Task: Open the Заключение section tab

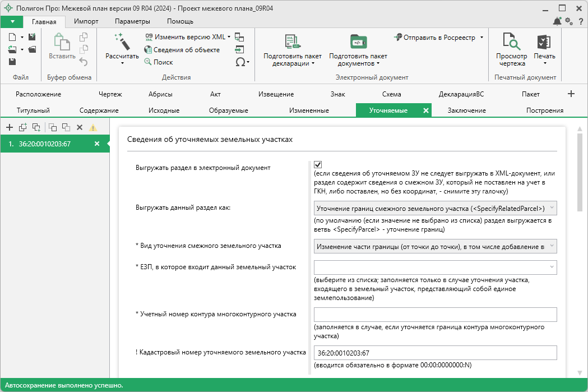Action: tap(466, 110)
